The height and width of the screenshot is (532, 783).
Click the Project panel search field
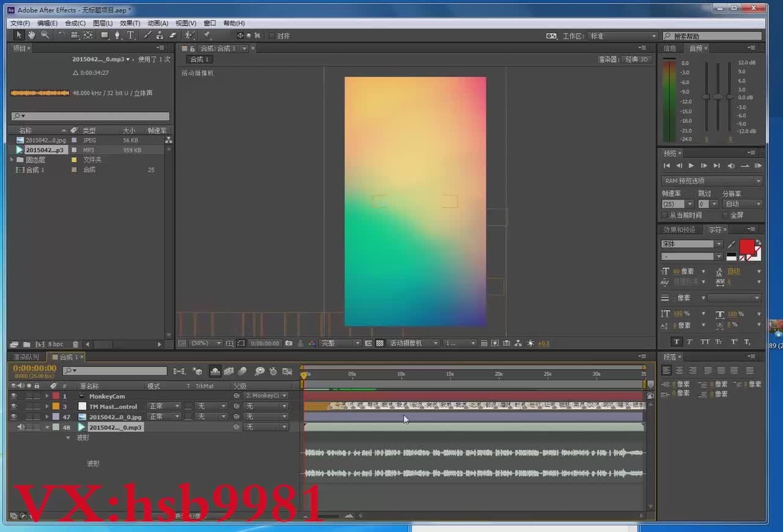point(91,116)
